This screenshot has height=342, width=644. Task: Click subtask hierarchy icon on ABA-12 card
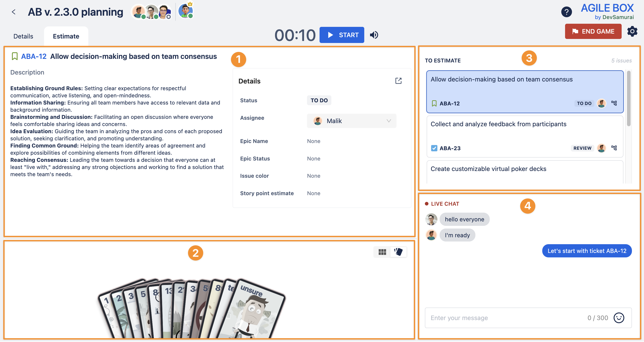614,103
